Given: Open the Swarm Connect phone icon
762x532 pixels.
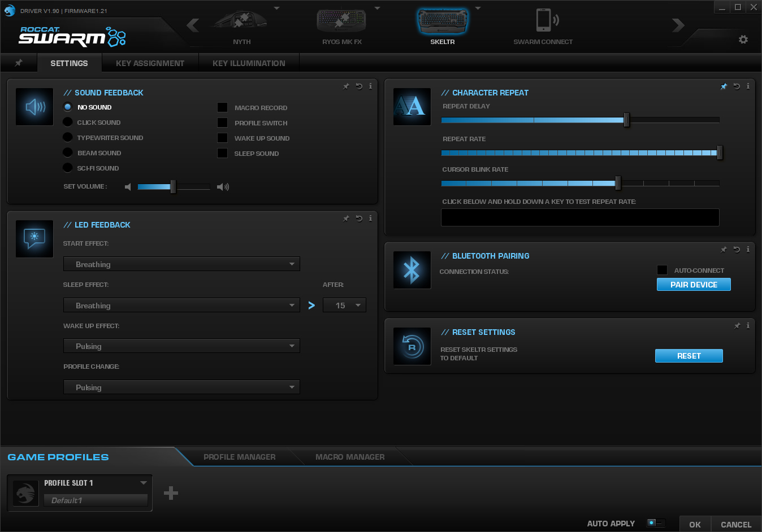Looking at the screenshot, I should [547, 20].
